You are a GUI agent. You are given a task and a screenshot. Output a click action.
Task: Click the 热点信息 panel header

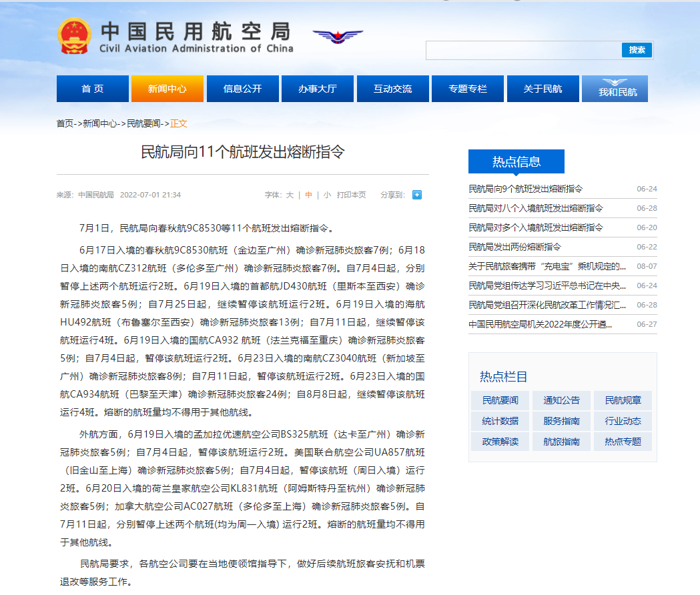pos(517,161)
